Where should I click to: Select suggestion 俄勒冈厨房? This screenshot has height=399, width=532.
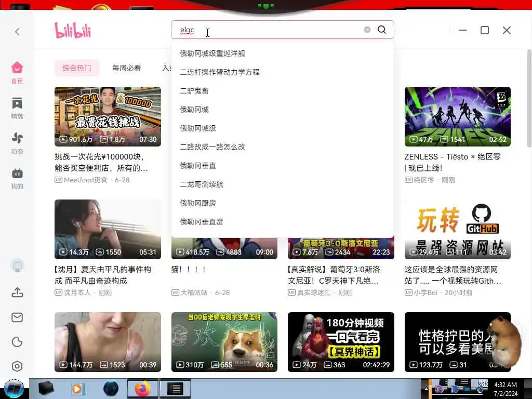pos(282,203)
